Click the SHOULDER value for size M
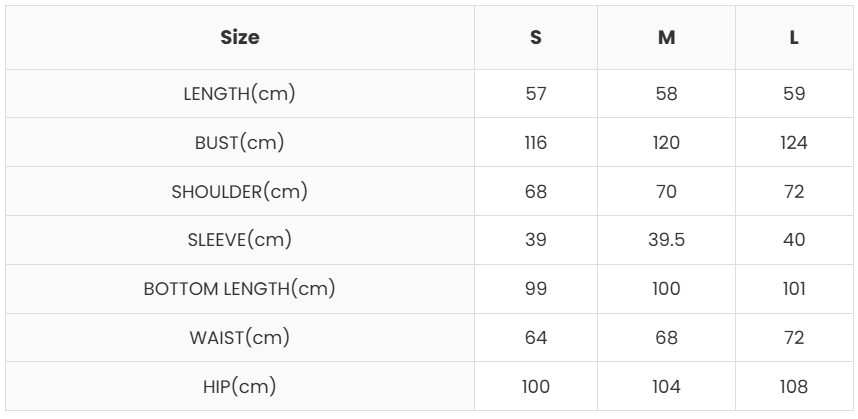Screen dimensions: 858x419 point(667,191)
